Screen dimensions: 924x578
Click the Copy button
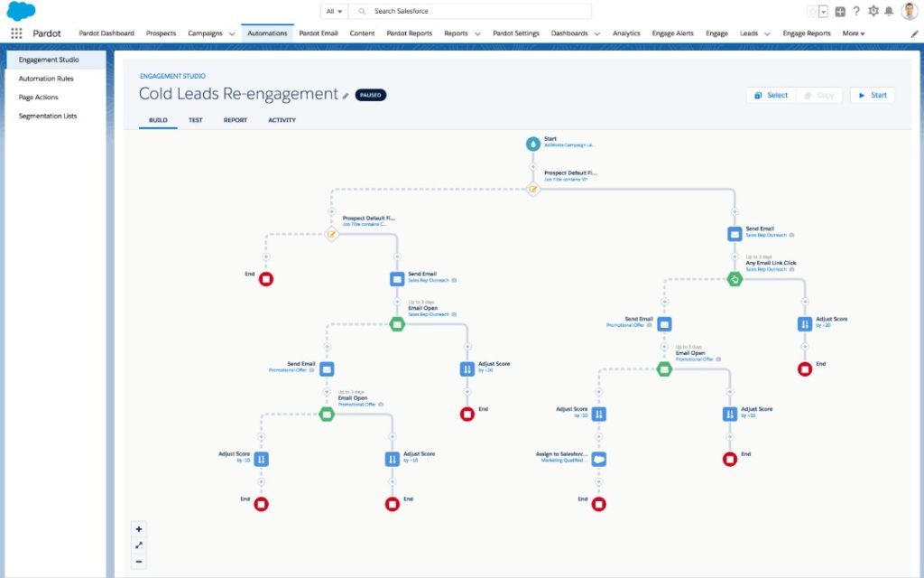point(819,95)
